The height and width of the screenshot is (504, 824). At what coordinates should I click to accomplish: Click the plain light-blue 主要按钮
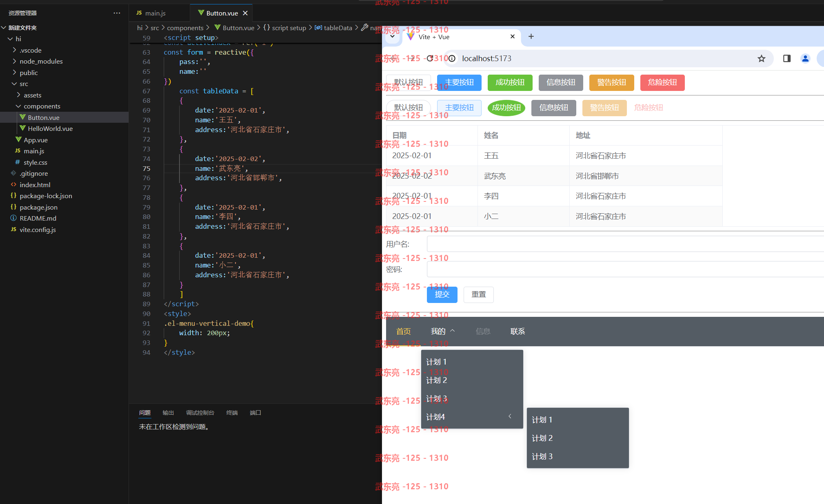click(x=459, y=108)
